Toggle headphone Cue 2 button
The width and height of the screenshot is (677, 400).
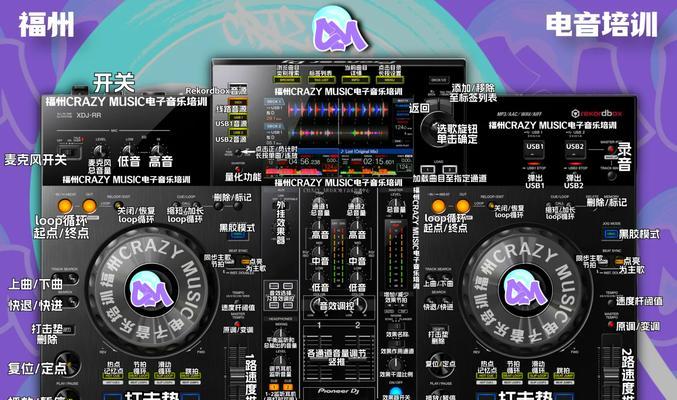[288, 387]
